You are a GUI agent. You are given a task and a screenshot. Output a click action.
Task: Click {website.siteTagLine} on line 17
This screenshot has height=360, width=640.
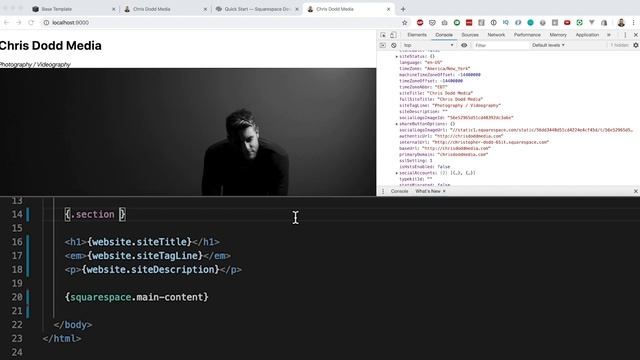pyautogui.click(x=145, y=256)
